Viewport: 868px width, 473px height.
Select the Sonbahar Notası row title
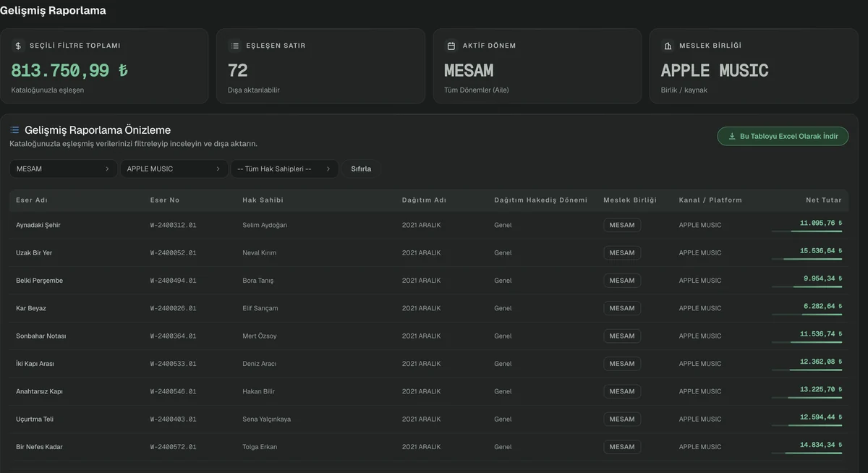point(41,336)
